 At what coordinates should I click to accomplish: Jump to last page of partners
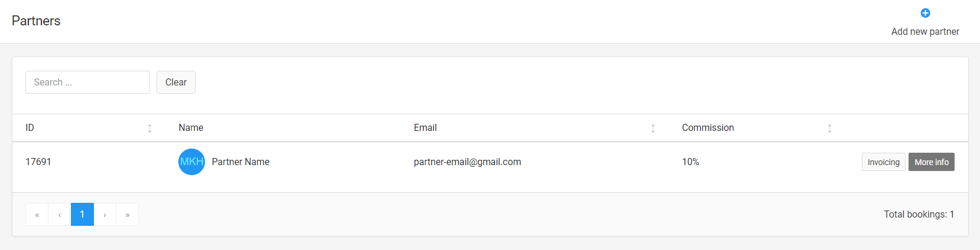[127, 215]
